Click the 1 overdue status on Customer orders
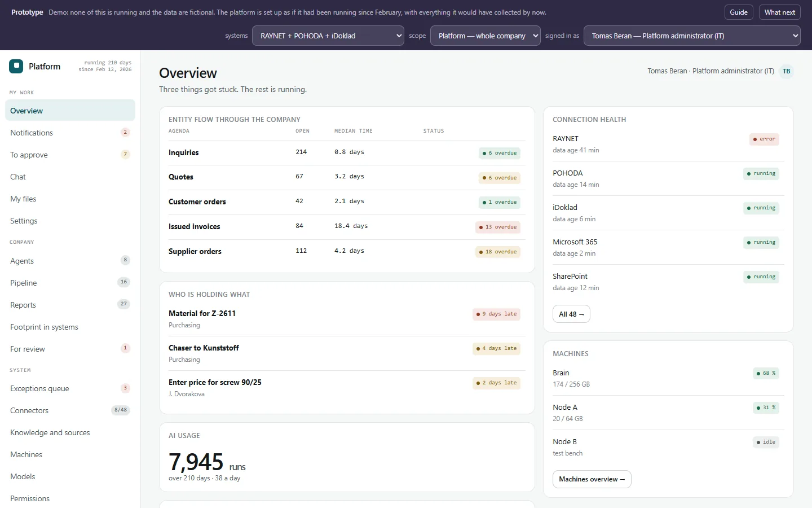This screenshot has width=812, height=508. pyautogui.click(x=500, y=203)
